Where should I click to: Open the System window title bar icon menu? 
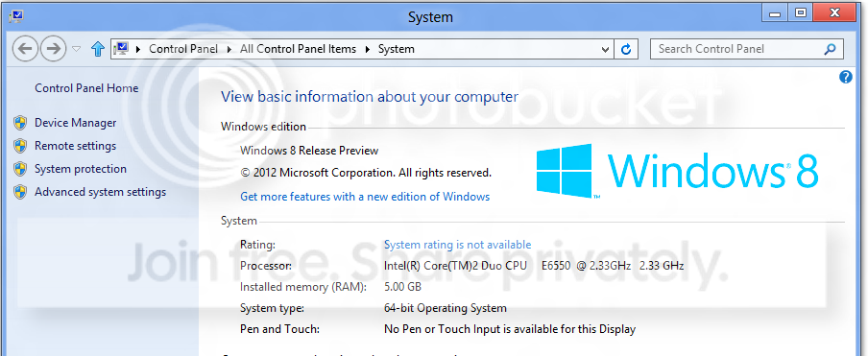click(x=16, y=16)
